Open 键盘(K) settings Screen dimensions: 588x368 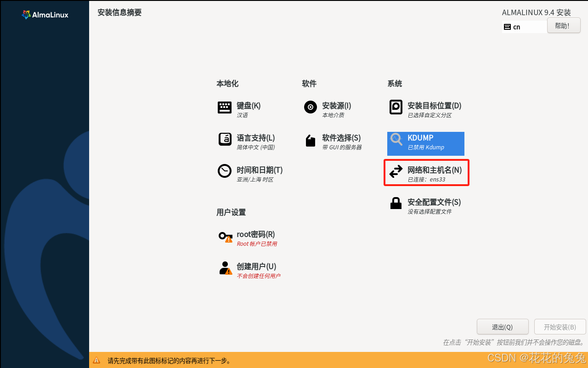(249, 105)
